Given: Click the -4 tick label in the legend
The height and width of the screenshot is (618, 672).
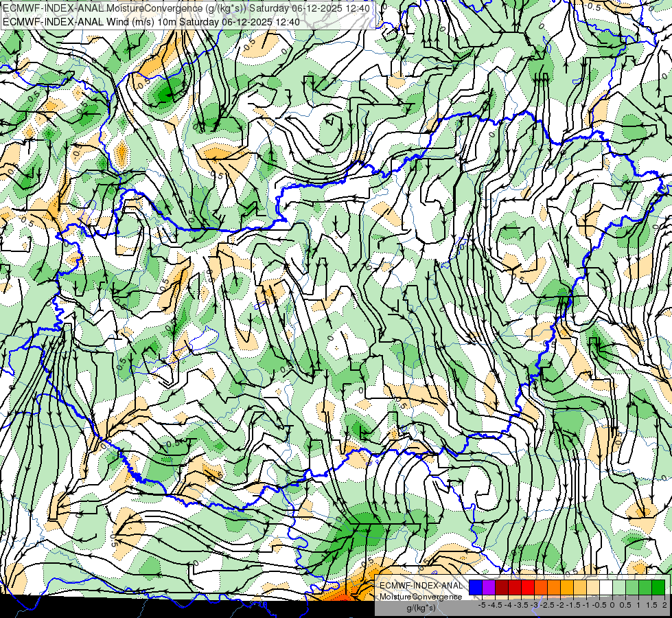Looking at the screenshot, I should (508, 605).
